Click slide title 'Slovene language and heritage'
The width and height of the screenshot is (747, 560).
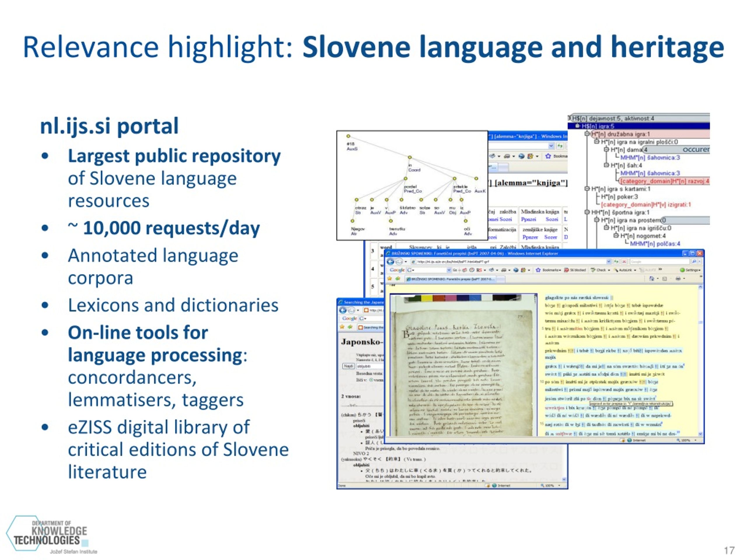point(513,48)
